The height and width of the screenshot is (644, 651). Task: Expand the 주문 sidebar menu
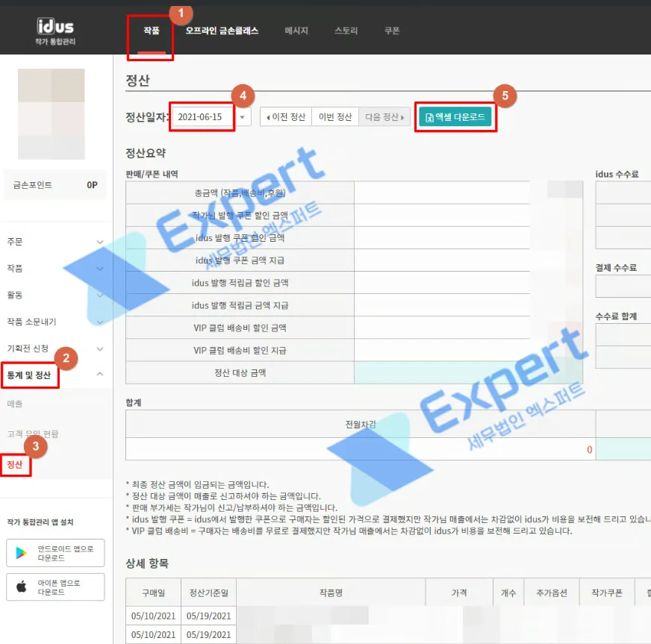point(54,242)
